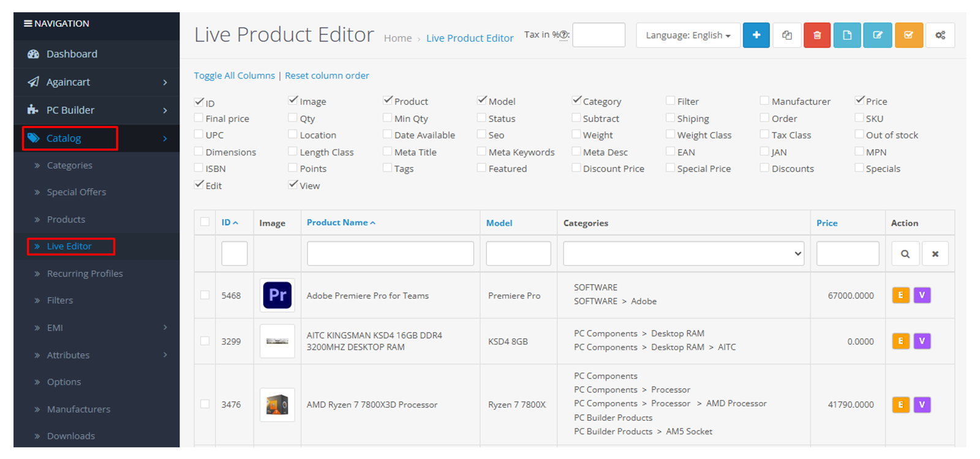The width and height of the screenshot is (980, 459).
Task: Click purple V button for AMD Ryzen row
Action: click(922, 405)
